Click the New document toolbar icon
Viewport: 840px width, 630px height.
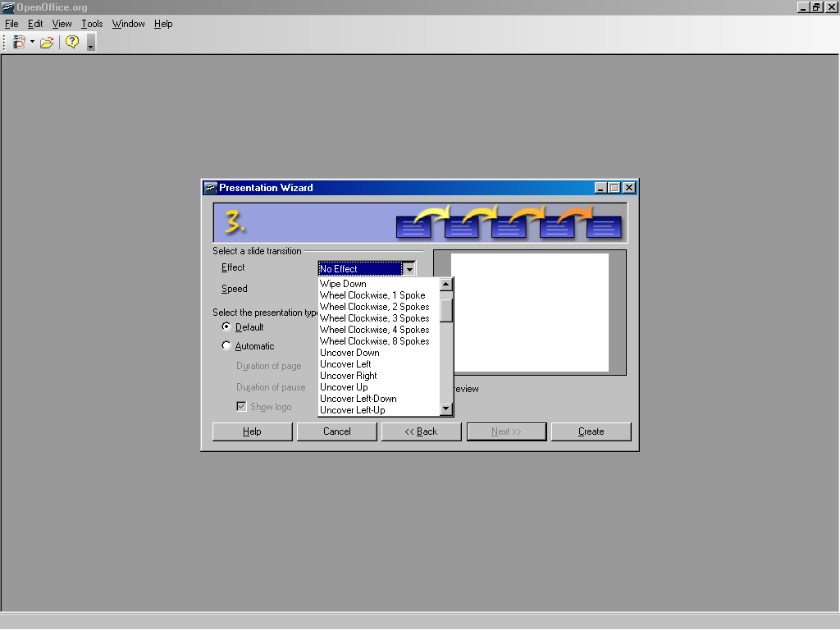point(19,42)
